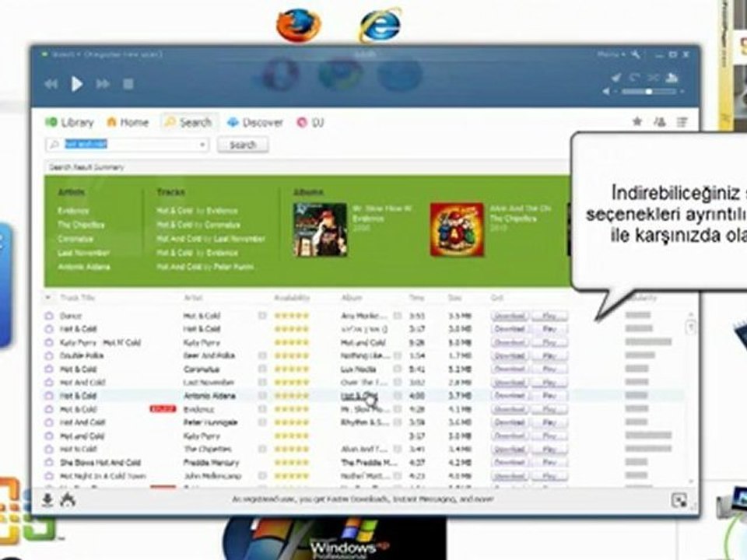Click the compact mode icon at bottom right
Image resolution: width=747 pixels, height=560 pixels.
coord(679,500)
